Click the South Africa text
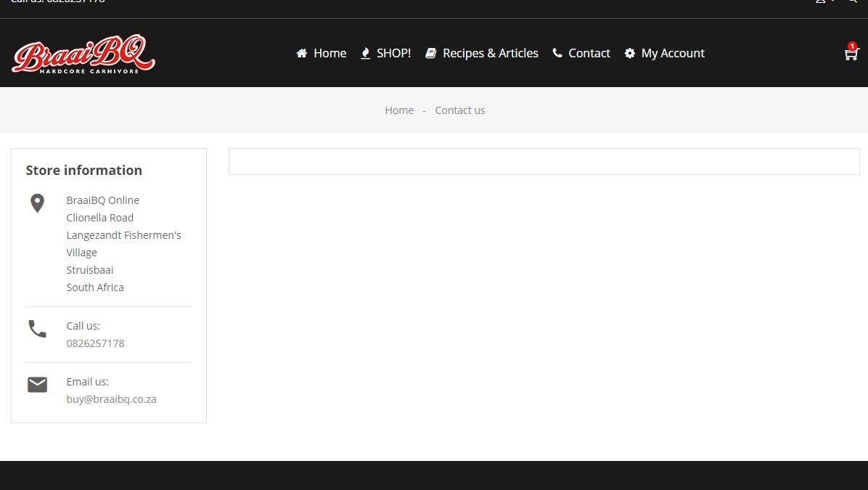Screen dimensions: 868x490 [x=94, y=287]
